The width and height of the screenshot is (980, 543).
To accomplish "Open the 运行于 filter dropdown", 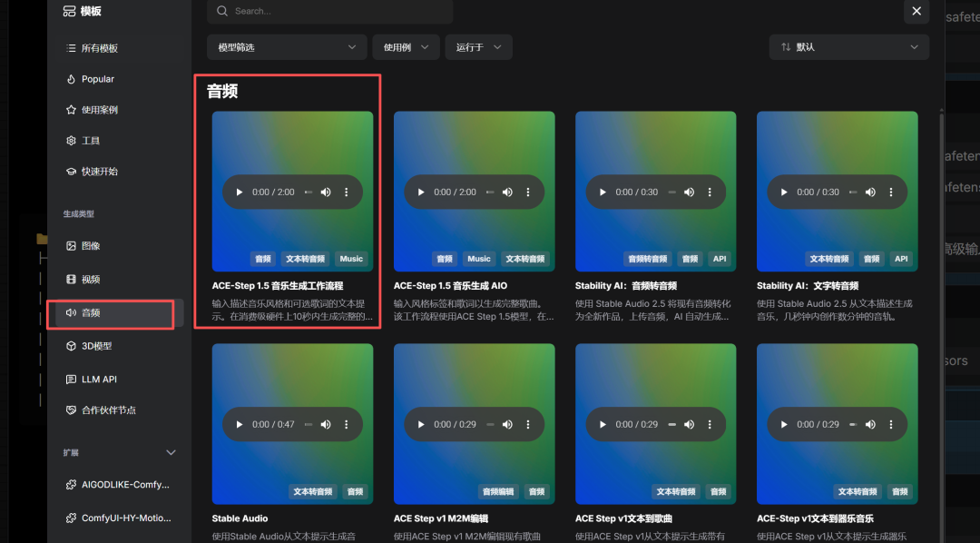I will click(x=479, y=47).
